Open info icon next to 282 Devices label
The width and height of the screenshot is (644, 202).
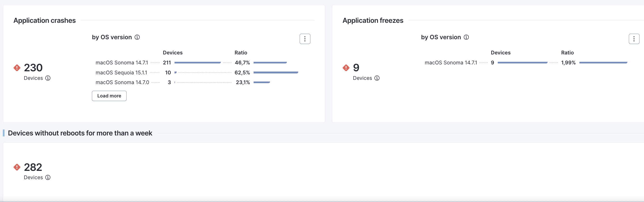48,178
